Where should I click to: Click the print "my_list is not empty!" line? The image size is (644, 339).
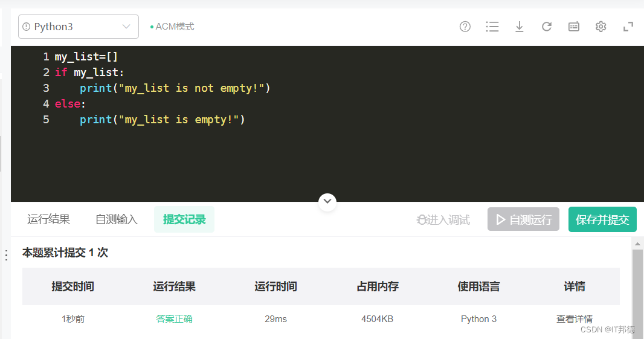[175, 88]
